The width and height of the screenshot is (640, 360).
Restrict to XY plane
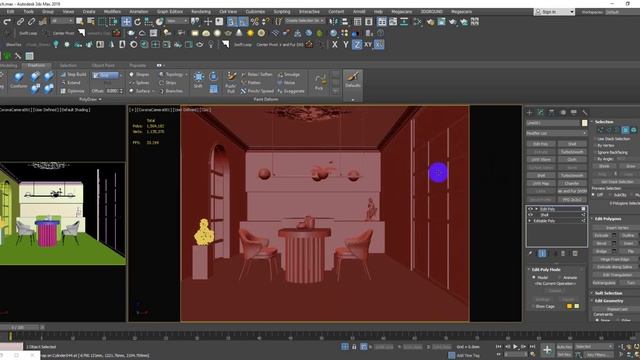[368, 44]
